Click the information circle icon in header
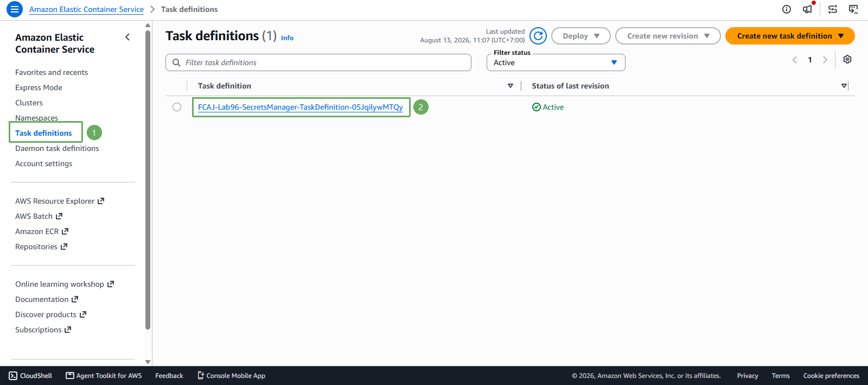This screenshot has height=385, width=868. pos(787,9)
